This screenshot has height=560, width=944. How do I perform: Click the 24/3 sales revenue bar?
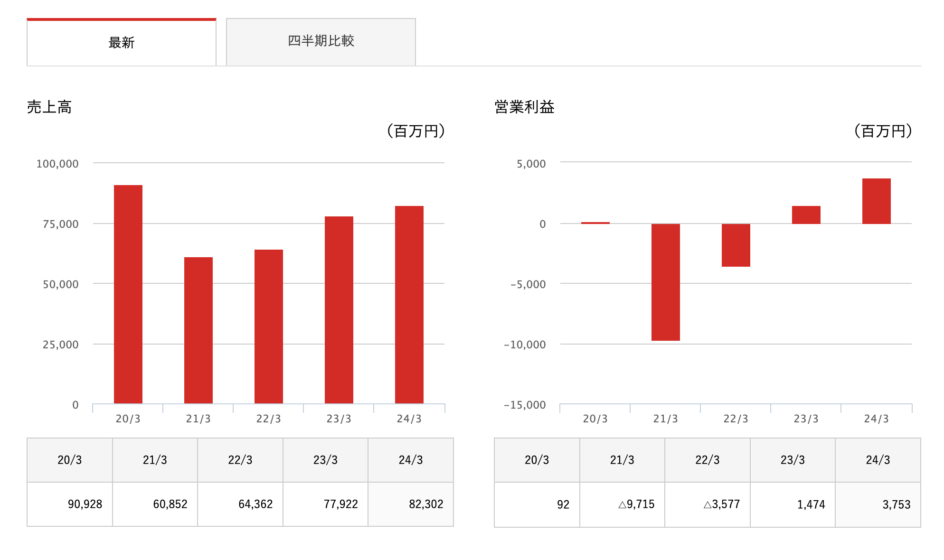point(409,305)
